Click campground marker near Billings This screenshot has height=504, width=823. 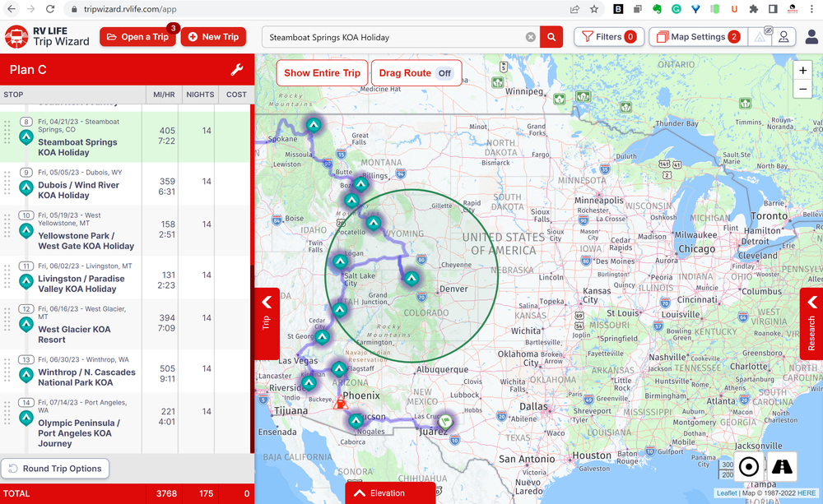click(360, 184)
